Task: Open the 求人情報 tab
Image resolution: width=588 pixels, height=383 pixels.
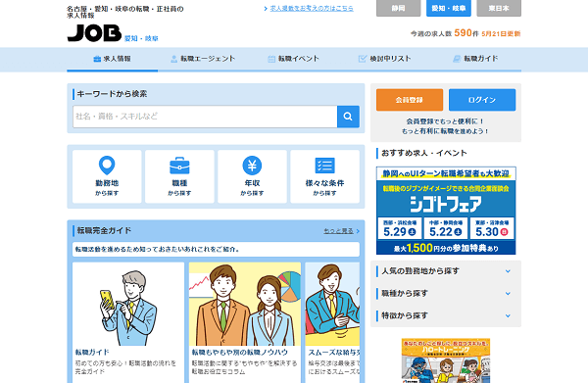Action: (x=112, y=59)
